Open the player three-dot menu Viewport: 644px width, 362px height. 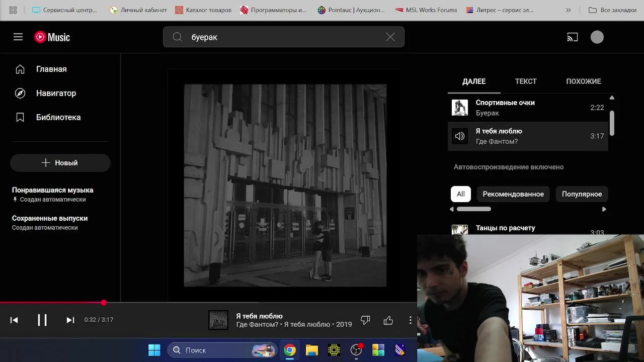[x=411, y=320]
